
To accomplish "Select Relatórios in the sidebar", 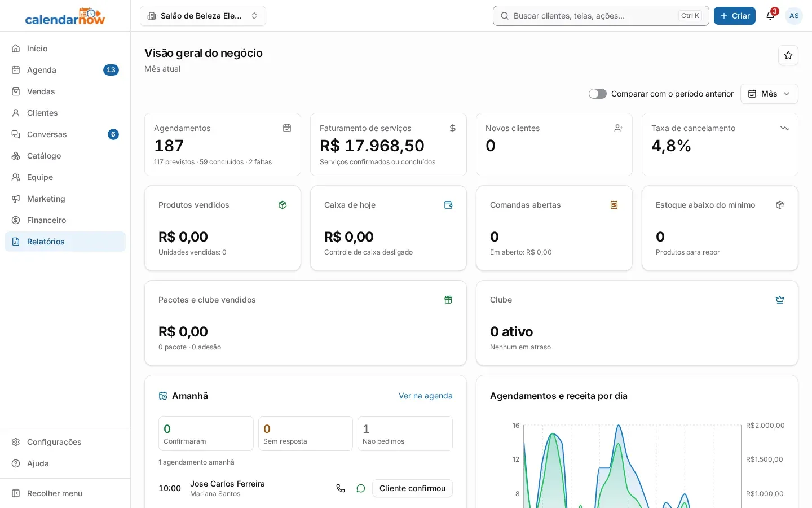I will click(x=65, y=242).
